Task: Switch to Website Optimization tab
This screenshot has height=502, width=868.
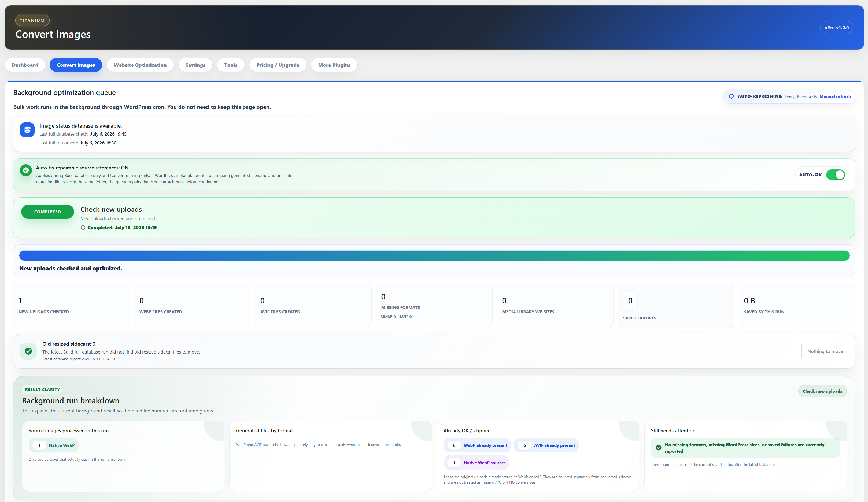Action: [x=140, y=65]
